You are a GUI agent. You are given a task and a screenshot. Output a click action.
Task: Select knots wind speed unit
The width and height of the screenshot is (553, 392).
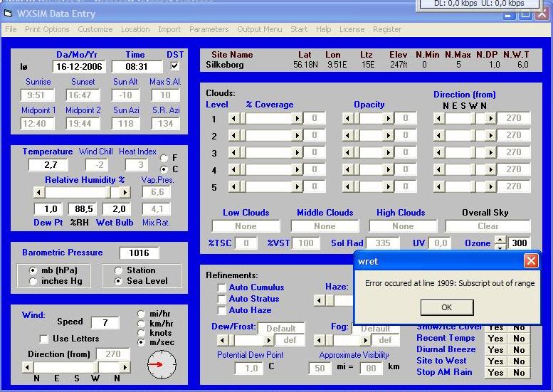(x=141, y=333)
